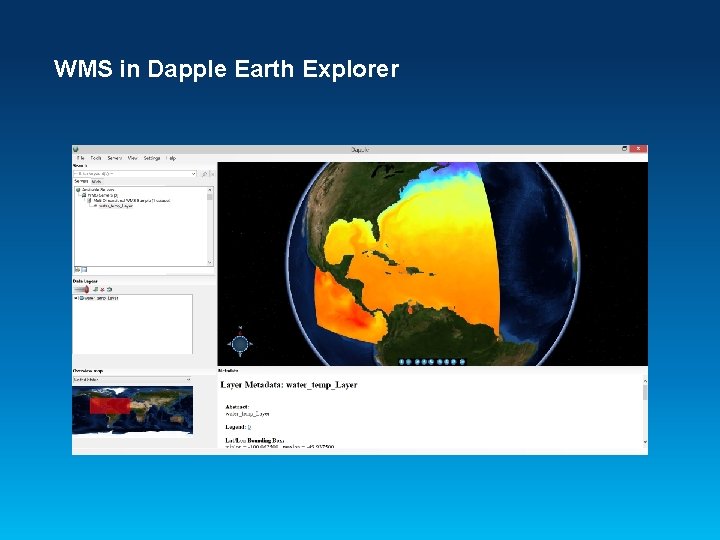720x540 pixels.
Task: Click the first small icon below server tree
Action: click(78, 270)
